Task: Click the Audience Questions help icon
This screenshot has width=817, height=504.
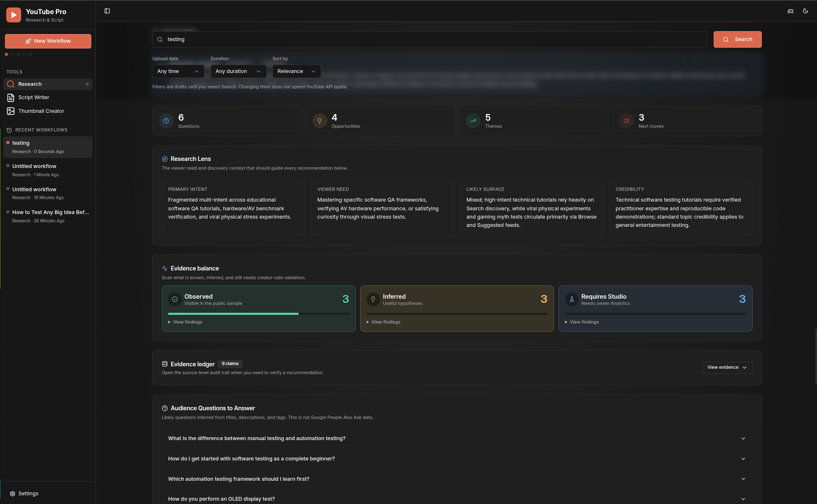Action: tap(165, 408)
